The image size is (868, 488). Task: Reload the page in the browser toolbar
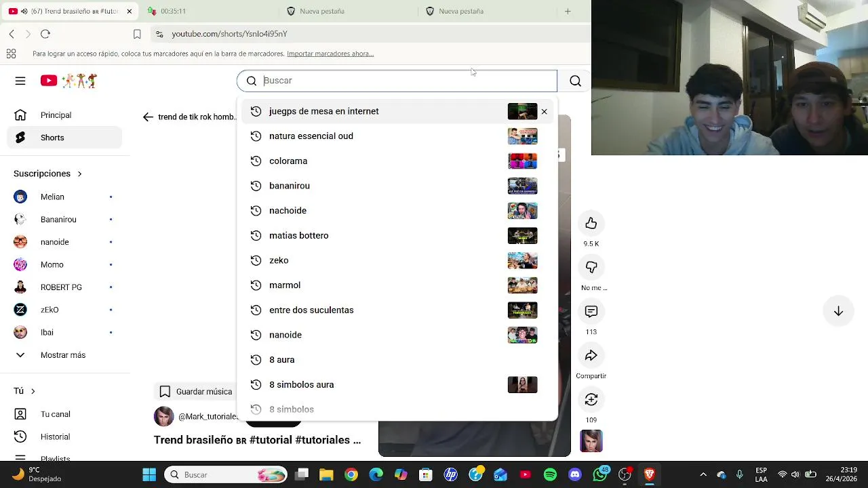[x=45, y=34]
